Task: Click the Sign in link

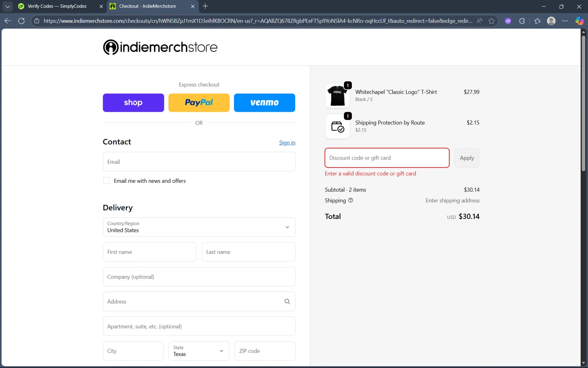Action: [x=287, y=142]
